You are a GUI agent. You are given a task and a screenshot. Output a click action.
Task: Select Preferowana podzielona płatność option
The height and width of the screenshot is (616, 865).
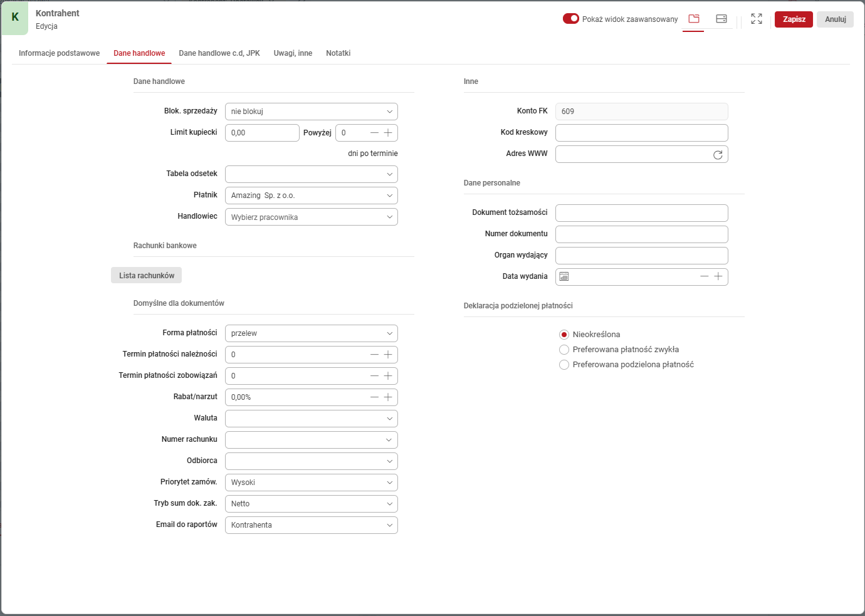tap(564, 365)
